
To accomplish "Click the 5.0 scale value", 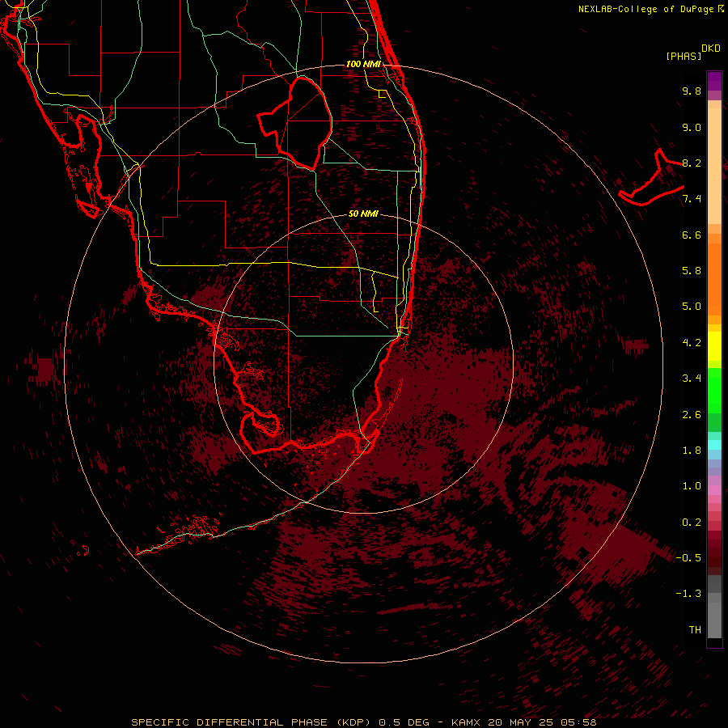I will click(x=692, y=307).
